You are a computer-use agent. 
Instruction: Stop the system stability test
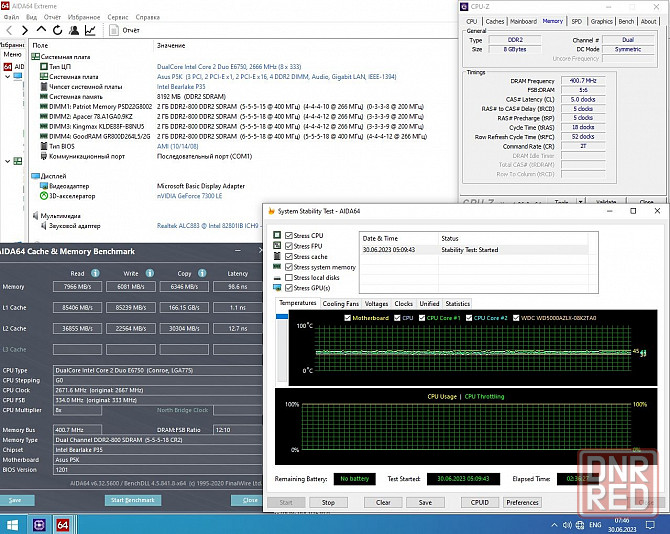click(328, 502)
